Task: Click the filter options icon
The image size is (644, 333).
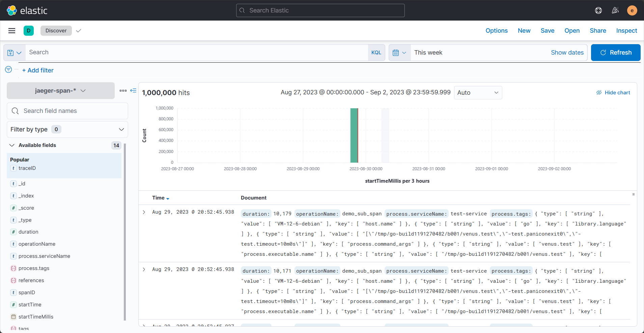Action: 8,70
